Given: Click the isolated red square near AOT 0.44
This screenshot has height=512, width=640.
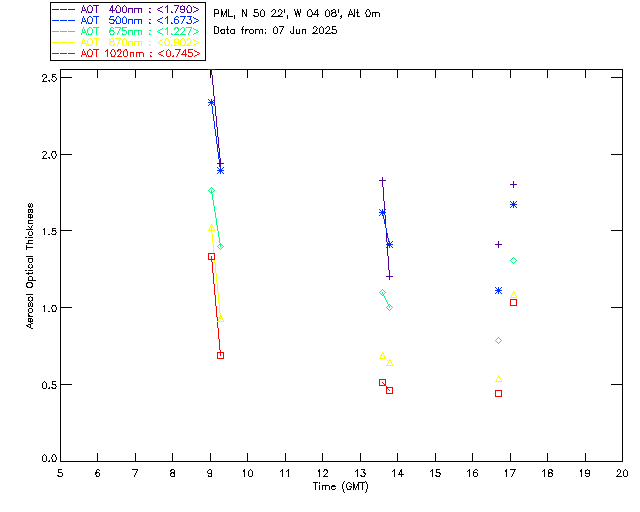Looking at the screenshot, I should [x=498, y=394].
